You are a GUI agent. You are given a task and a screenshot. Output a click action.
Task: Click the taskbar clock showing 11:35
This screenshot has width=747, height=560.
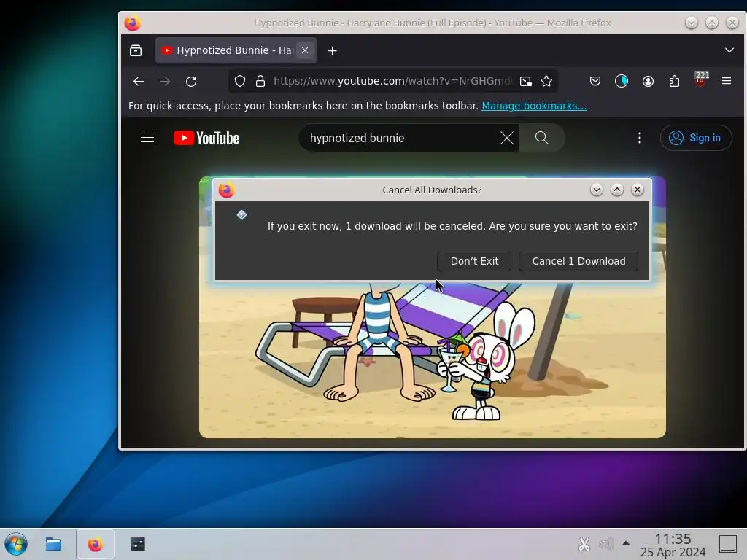(673, 545)
